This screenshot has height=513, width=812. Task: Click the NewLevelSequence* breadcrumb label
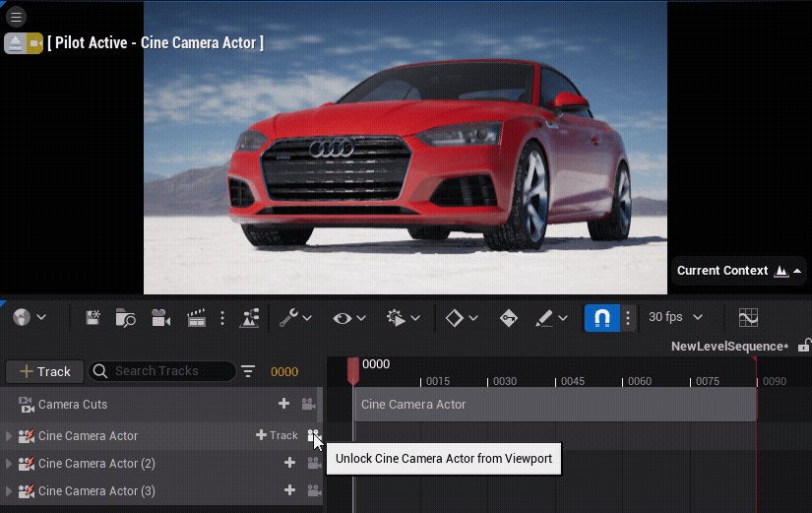(729, 347)
